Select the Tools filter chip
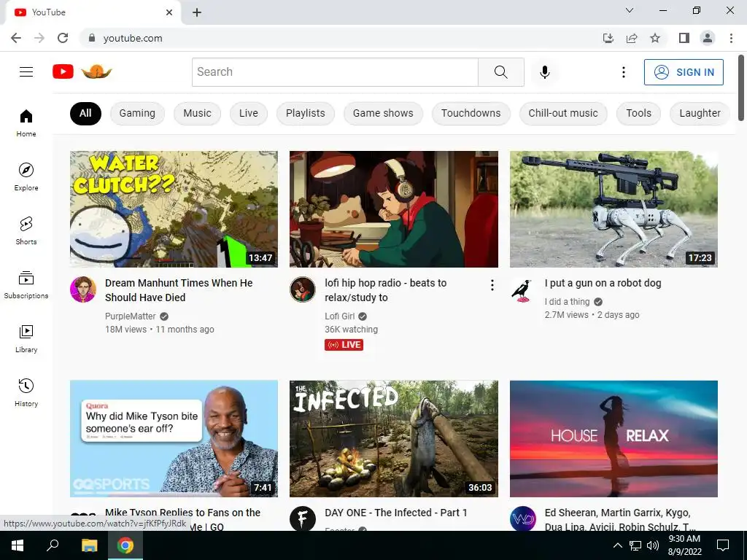Screen dimensions: 747x560 point(638,113)
